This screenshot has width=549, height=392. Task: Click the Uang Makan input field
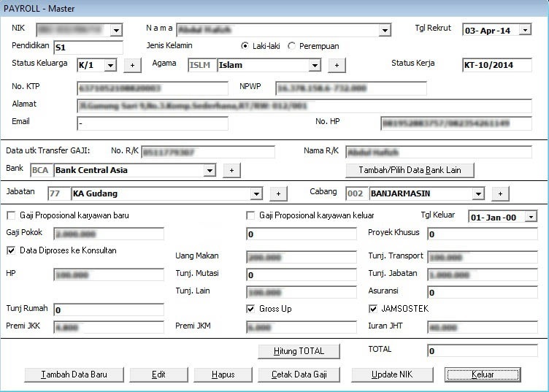coord(302,258)
